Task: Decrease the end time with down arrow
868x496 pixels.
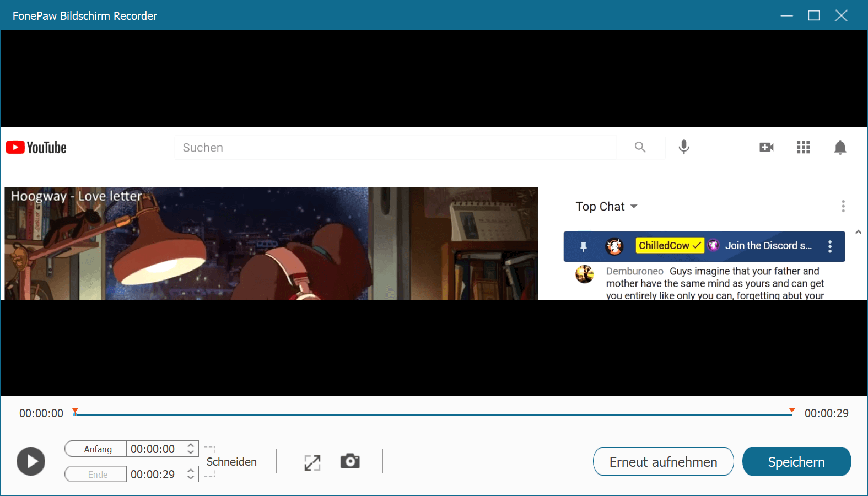Action: pos(191,478)
